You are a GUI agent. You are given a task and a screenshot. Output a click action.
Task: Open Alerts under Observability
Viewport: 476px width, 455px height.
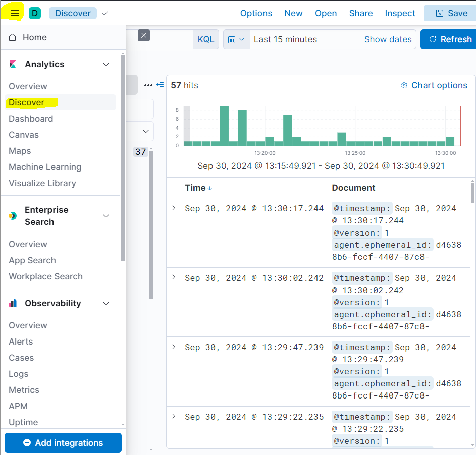[21, 342]
